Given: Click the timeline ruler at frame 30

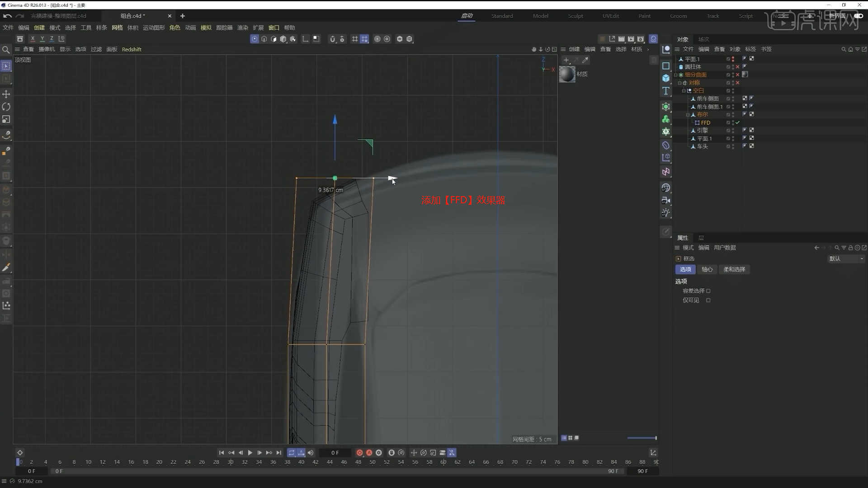Looking at the screenshot, I should click(x=231, y=462).
